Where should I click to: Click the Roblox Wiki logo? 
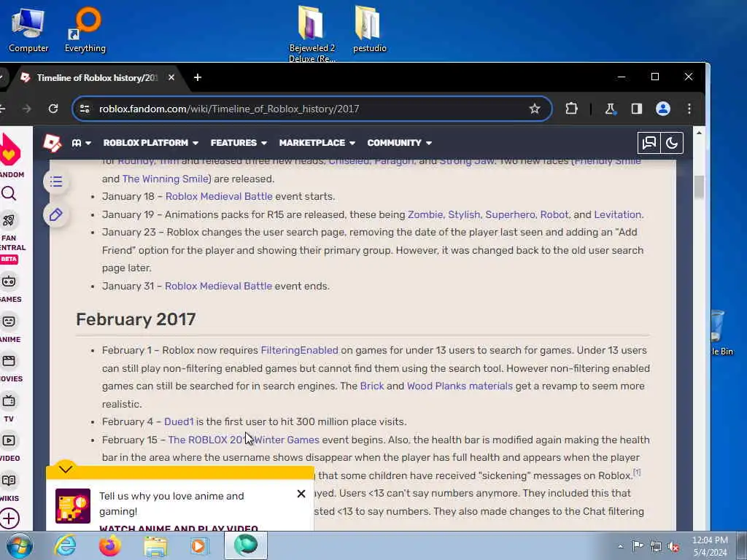point(52,143)
